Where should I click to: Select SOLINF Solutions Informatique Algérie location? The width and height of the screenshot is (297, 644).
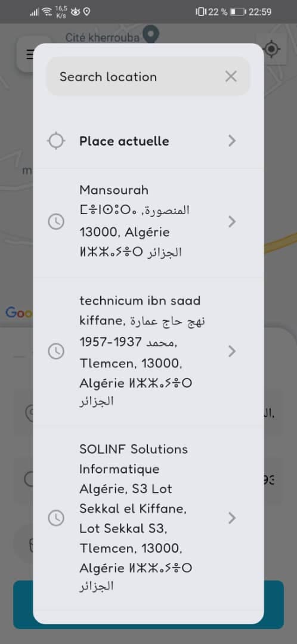(148, 518)
